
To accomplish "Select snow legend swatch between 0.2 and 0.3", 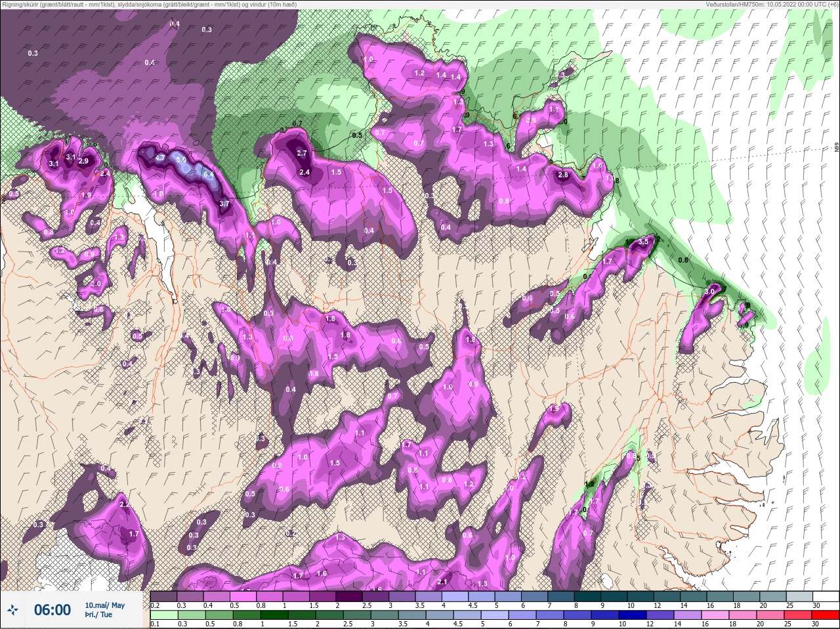I will tap(164, 596).
